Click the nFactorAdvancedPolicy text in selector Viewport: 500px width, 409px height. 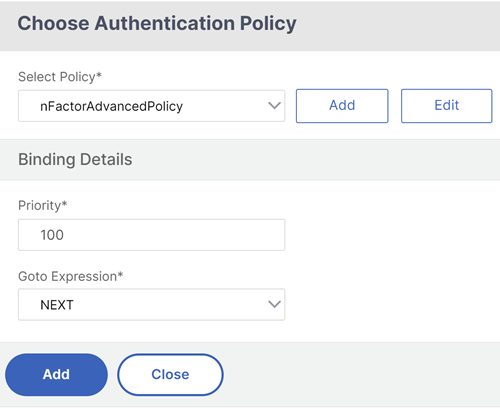point(111,107)
